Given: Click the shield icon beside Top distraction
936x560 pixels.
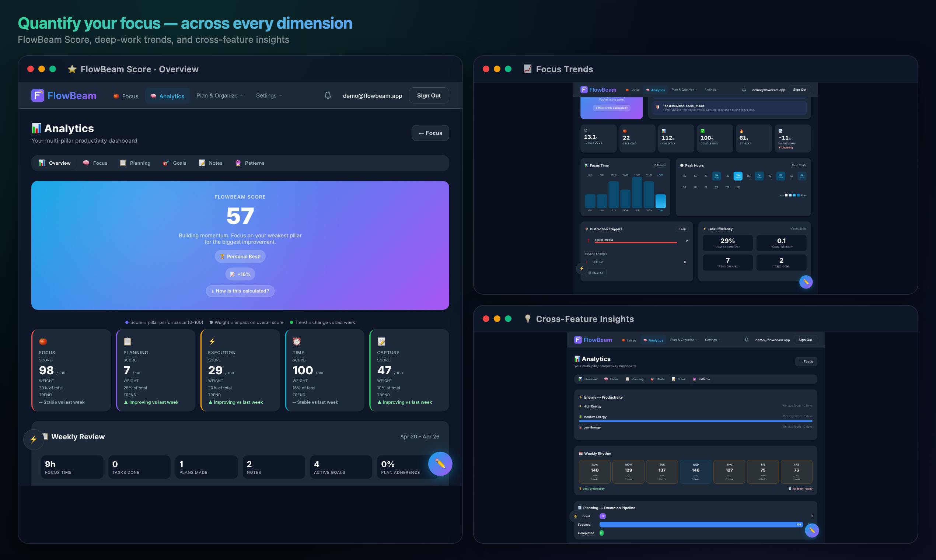Looking at the screenshot, I should (x=657, y=107).
